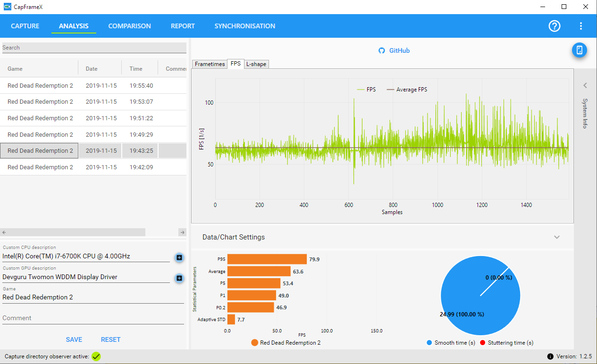This screenshot has width=597, height=364.
Task: Open the GitHub link
Action: click(399, 50)
